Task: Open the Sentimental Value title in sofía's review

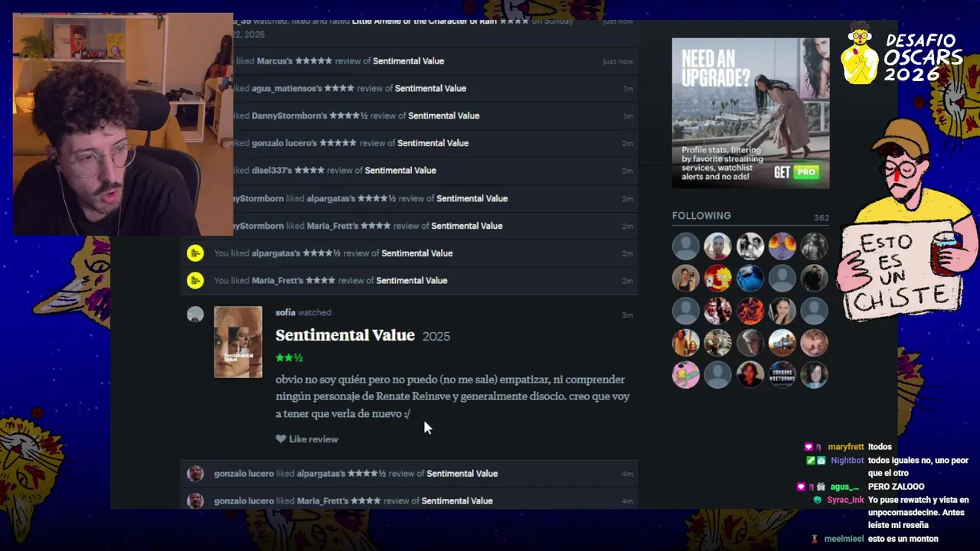Action: coord(345,335)
